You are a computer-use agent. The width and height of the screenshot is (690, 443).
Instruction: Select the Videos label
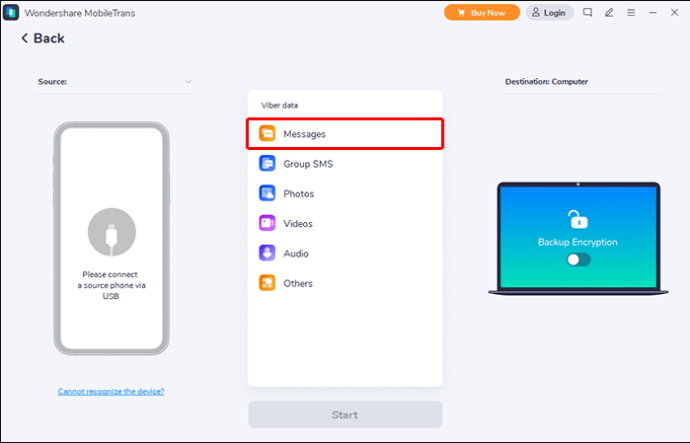coord(298,223)
